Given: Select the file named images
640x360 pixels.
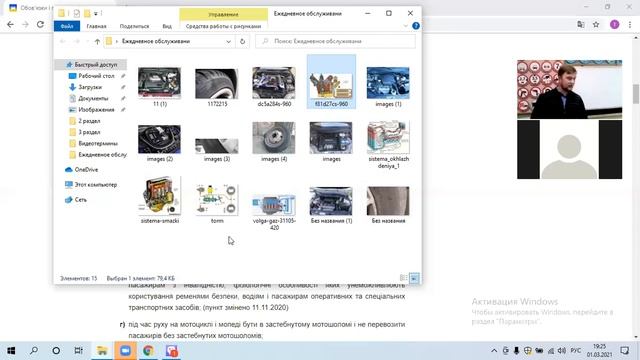Looking at the screenshot, I should (331, 141).
